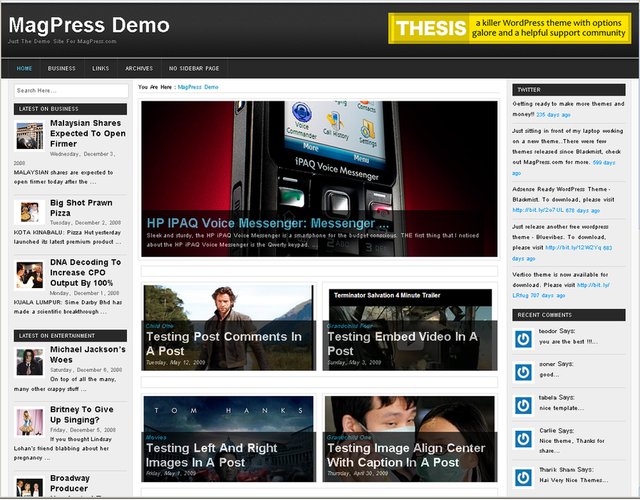Open Testing Embed Video In A Post
The image size is (640, 500).
(402, 344)
